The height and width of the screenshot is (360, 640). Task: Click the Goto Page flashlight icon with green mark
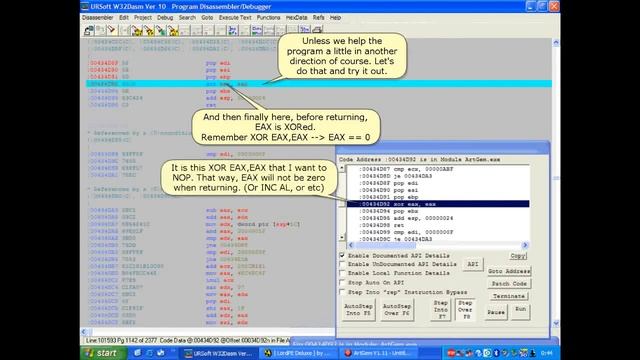tap(161, 30)
